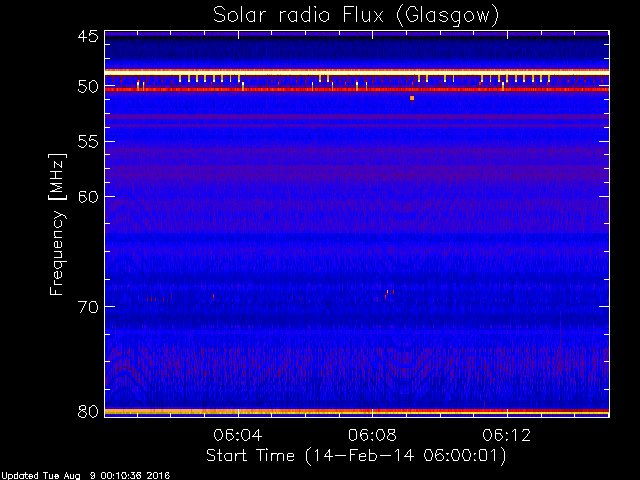Select the 'Frequency [MHz]' axis label
Viewport: 640px width, 480px height.
point(57,224)
